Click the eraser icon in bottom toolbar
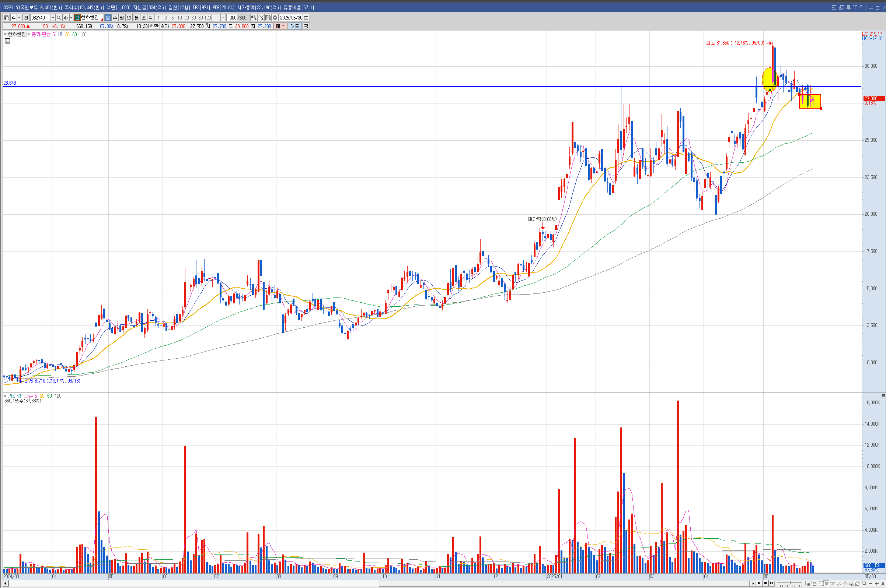Viewport: 886px width, 588px height. coord(851,584)
